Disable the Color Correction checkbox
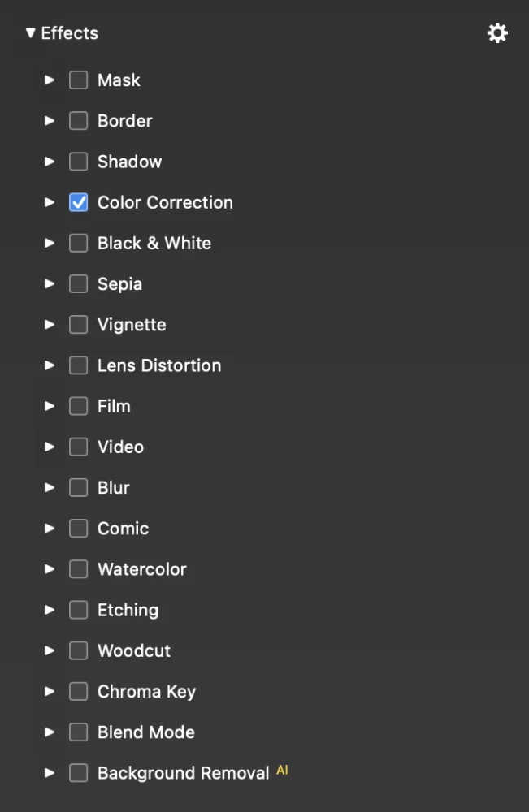The width and height of the screenshot is (529, 812). [x=78, y=202]
